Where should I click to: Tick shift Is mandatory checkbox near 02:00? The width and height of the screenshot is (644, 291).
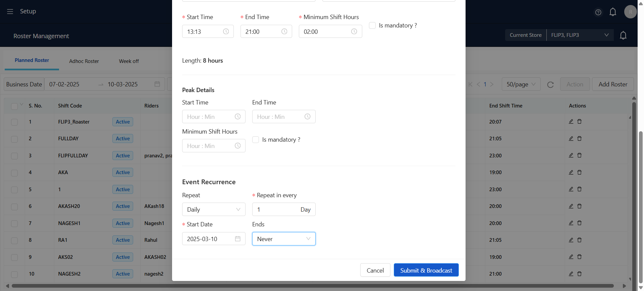(372, 25)
